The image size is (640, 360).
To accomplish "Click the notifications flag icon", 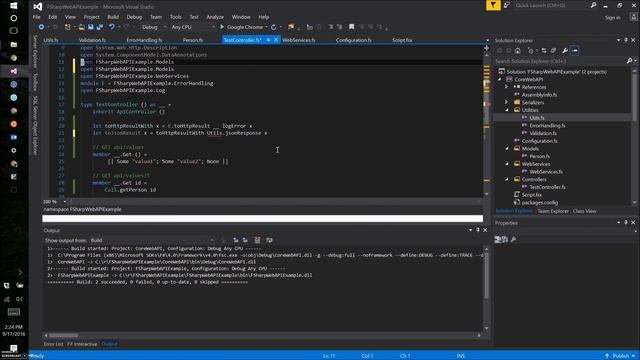I will (x=493, y=5).
